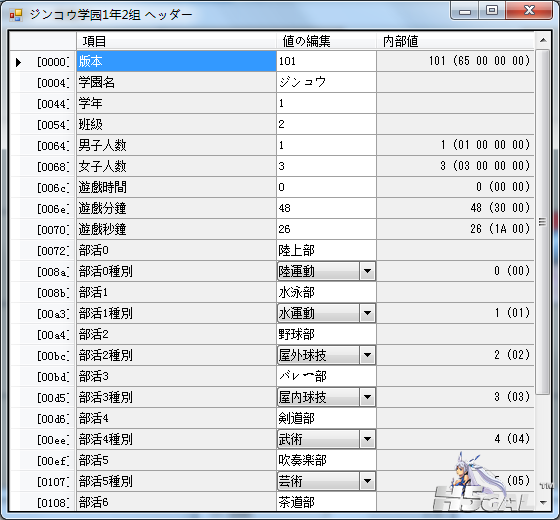Select the row header [0000]
The width and height of the screenshot is (560, 520).
click(x=43, y=61)
